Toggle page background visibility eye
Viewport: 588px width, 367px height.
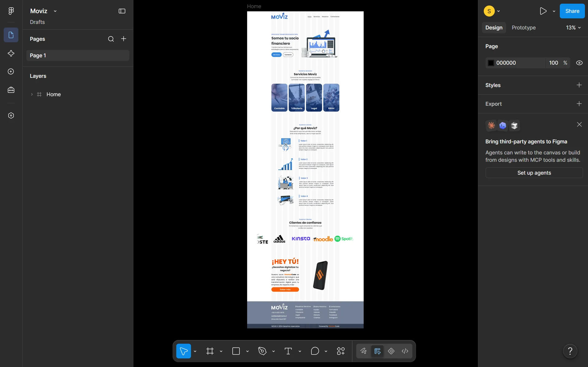pyautogui.click(x=579, y=63)
